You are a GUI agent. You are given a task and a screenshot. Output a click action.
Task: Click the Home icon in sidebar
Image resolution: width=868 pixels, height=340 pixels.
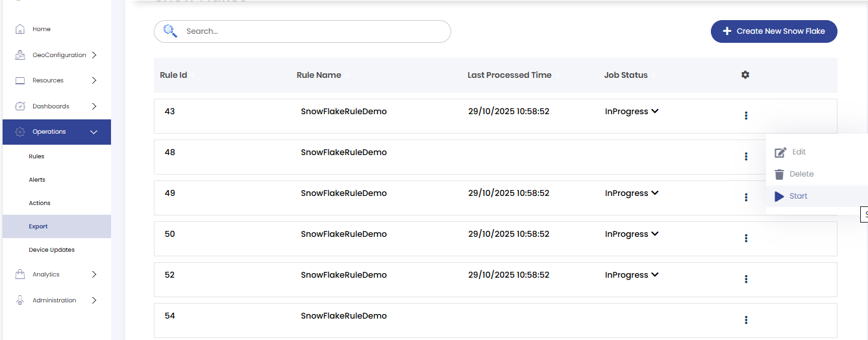[x=20, y=29]
